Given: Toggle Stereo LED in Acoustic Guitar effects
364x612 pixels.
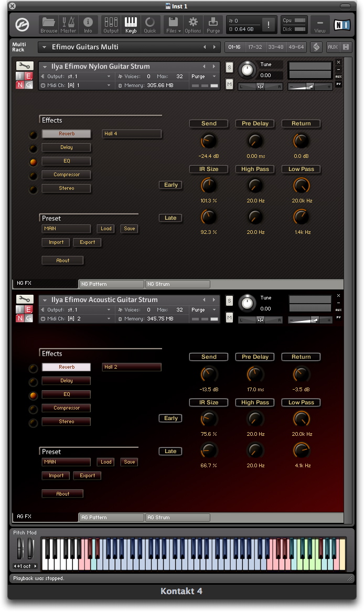Looking at the screenshot, I should click(33, 423).
